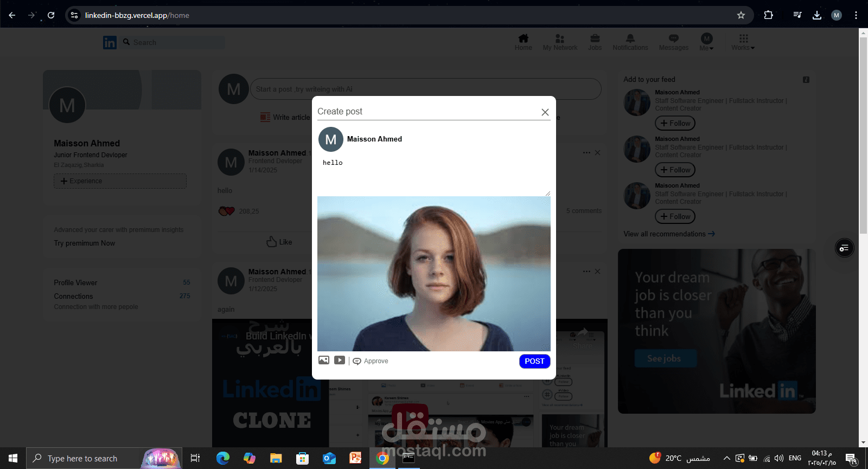This screenshot has height=469, width=868.
Task: Choose Write article option
Action: (285, 117)
